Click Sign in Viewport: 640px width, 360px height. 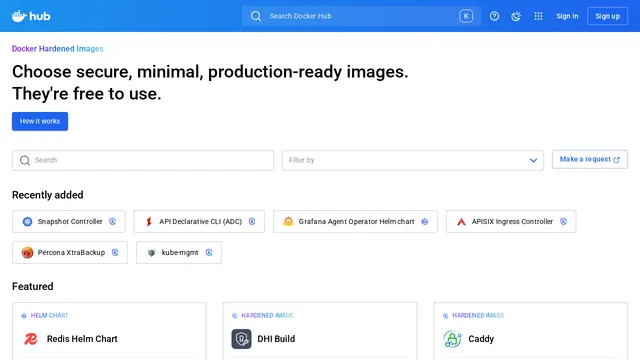567,16
